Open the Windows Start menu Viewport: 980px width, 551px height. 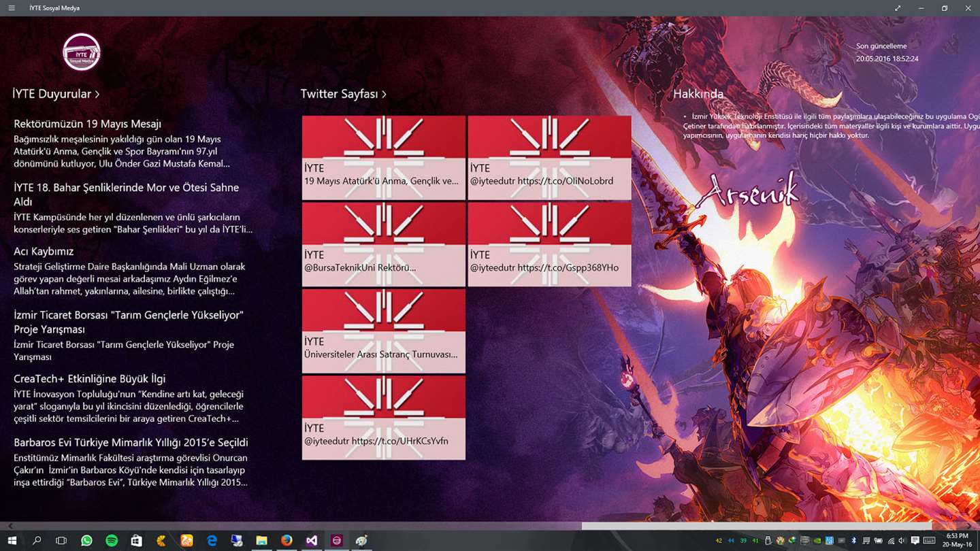[x=12, y=541]
